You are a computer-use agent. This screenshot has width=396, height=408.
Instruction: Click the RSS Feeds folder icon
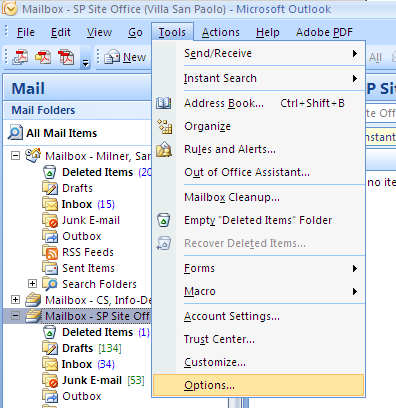point(50,252)
